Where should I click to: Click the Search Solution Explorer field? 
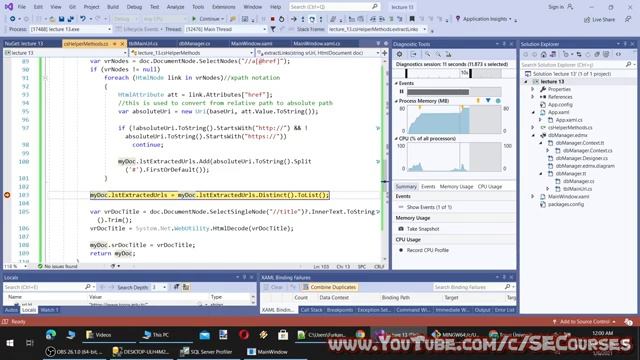pyautogui.click(x=578, y=64)
